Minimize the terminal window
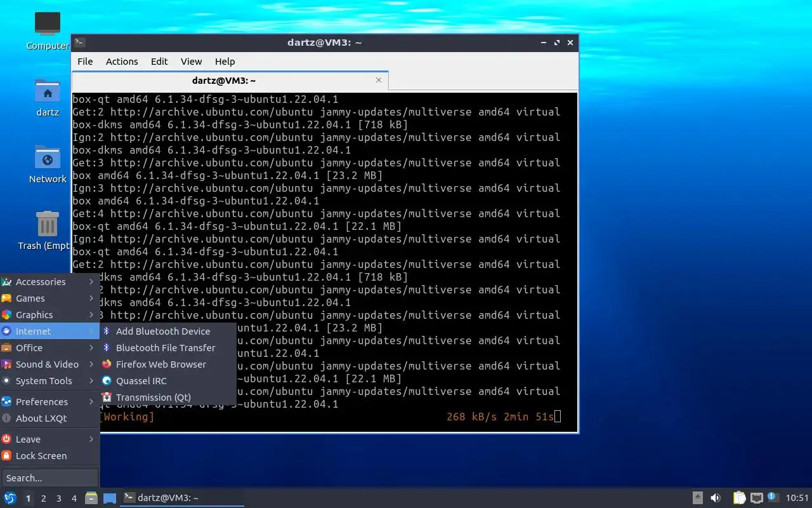The height and width of the screenshot is (508, 812). pyautogui.click(x=544, y=43)
